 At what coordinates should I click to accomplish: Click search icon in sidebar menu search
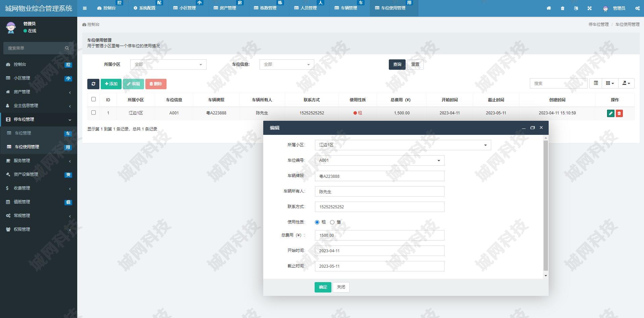coord(67,48)
